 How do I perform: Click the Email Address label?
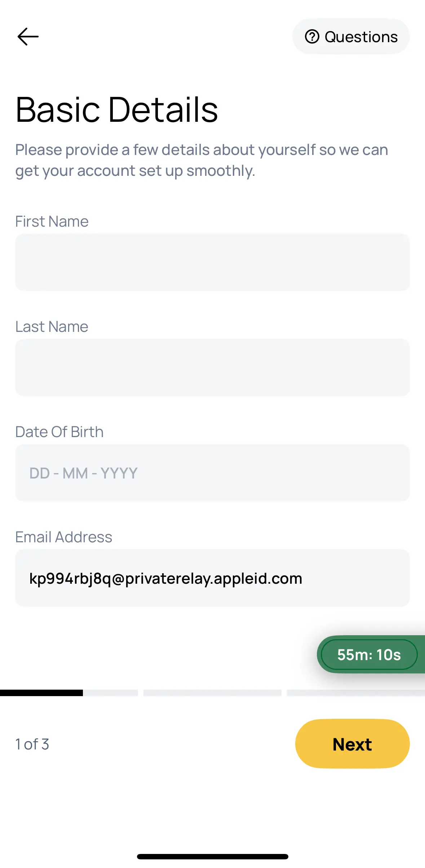[64, 537]
